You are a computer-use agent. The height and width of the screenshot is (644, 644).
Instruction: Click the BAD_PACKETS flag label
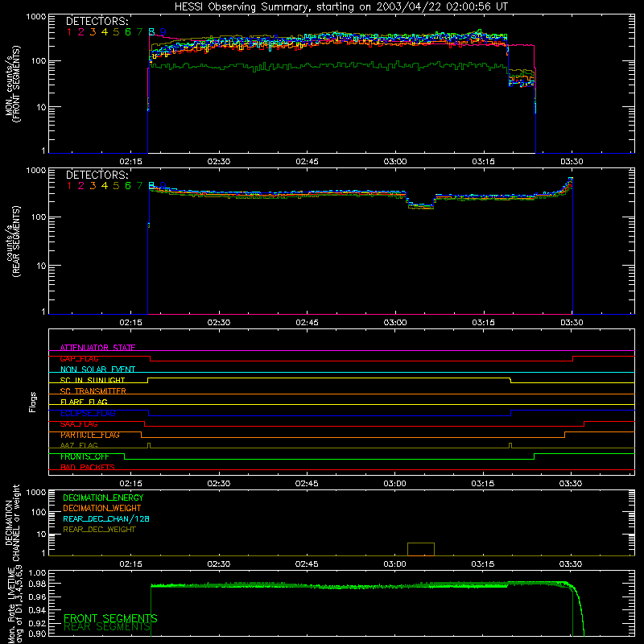pos(88,468)
